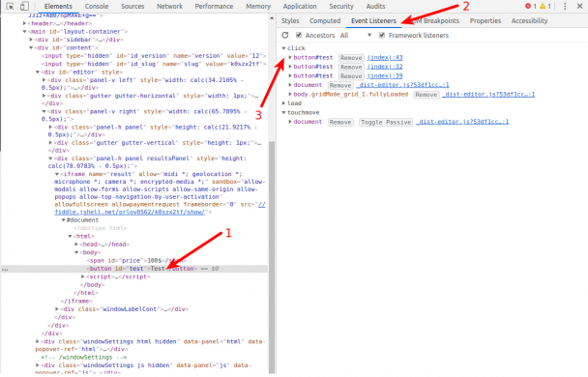Screen dimensions: 588x377
Task: Close the DevTools panel
Action: coord(579,6)
